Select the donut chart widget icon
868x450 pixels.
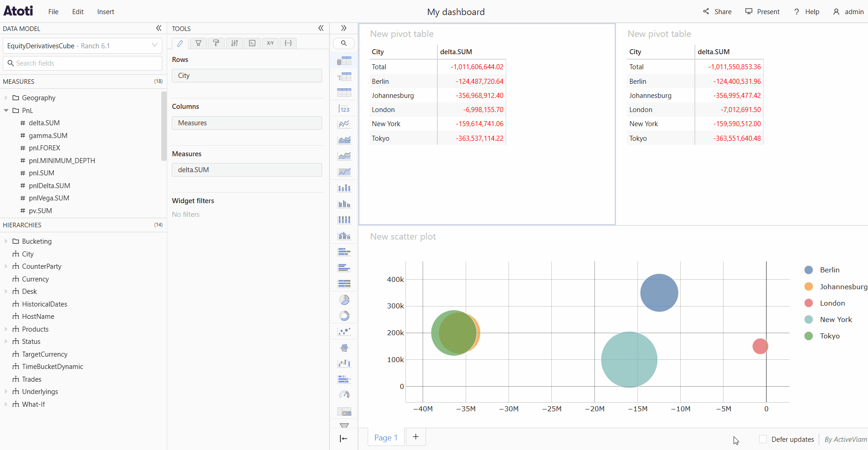pyautogui.click(x=344, y=316)
